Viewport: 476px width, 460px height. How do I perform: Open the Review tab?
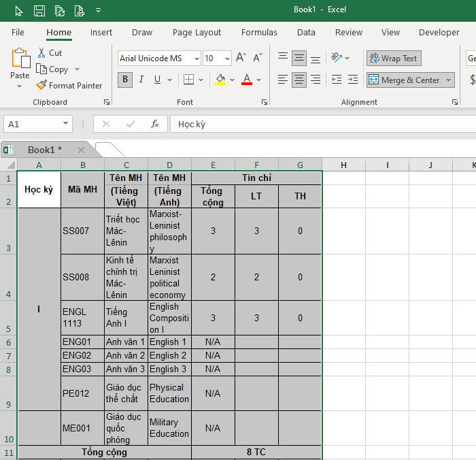[349, 32]
